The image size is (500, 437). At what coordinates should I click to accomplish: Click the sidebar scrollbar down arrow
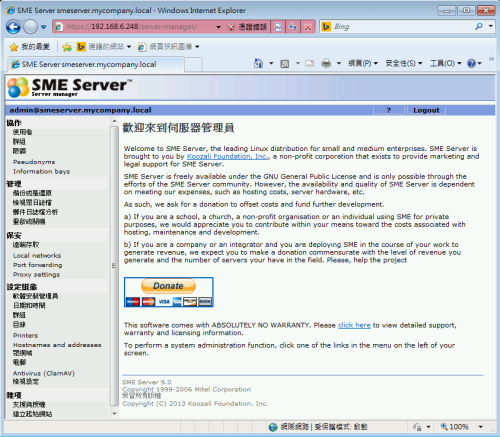[x=114, y=414]
